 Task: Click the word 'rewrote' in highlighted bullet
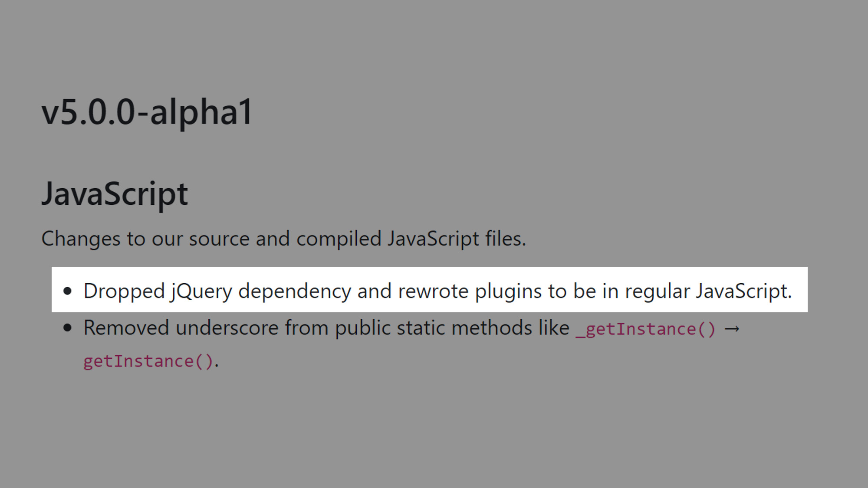(433, 291)
